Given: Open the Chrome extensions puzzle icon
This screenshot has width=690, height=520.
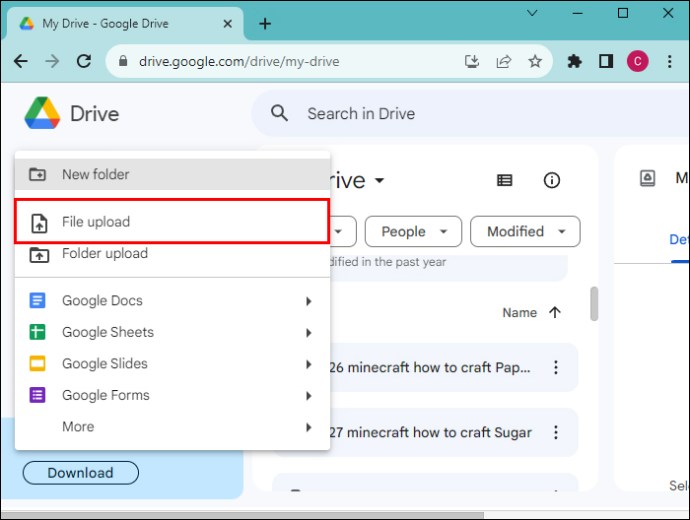Looking at the screenshot, I should pos(574,61).
